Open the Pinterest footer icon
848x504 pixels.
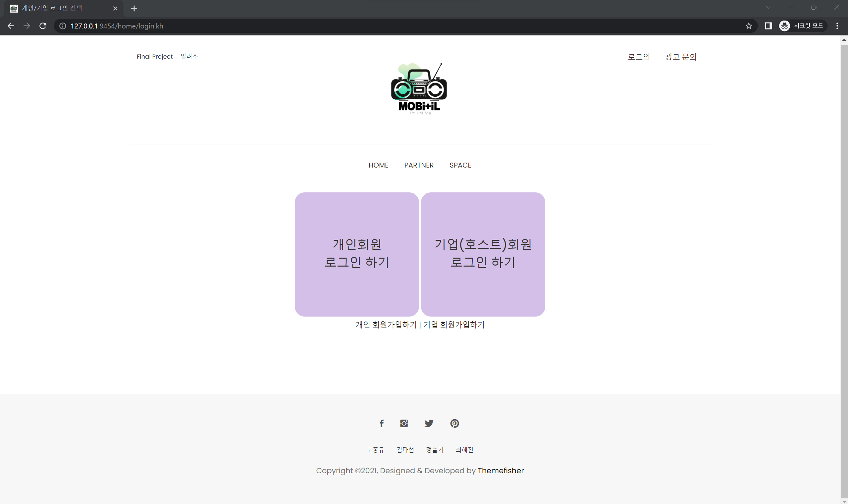454,423
